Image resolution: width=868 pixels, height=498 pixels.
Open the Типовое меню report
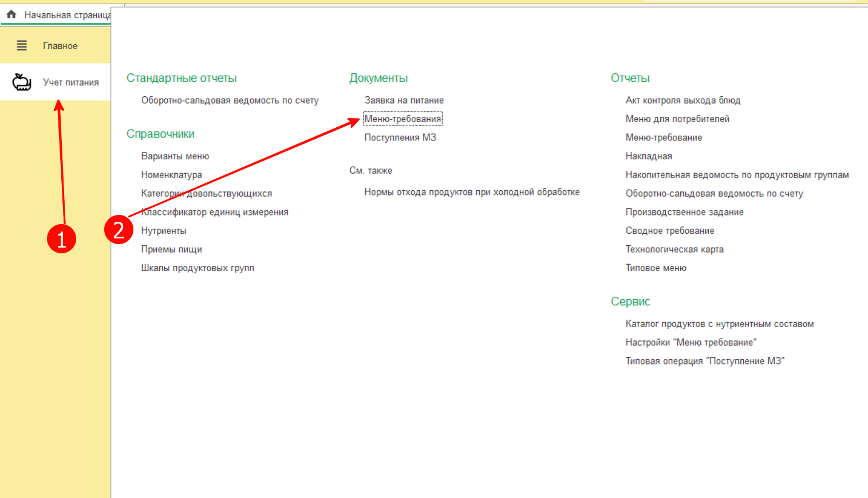(656, 268)
